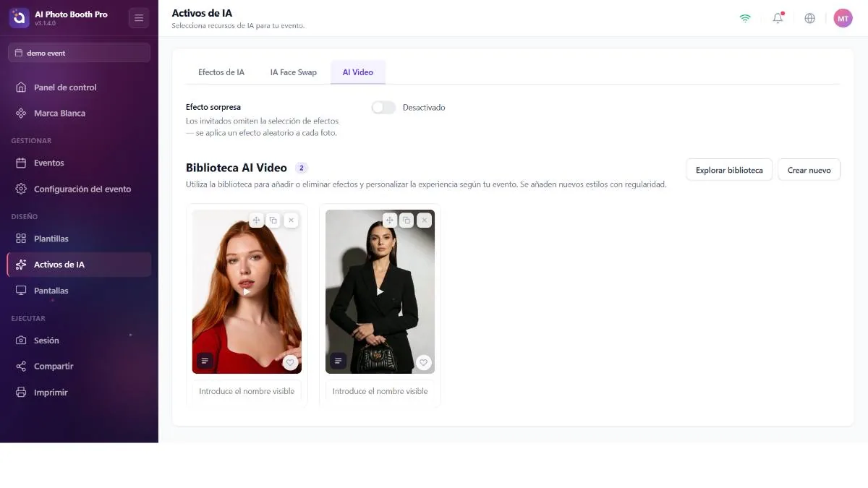Click visible name field under redhead video

click(247, 391)
